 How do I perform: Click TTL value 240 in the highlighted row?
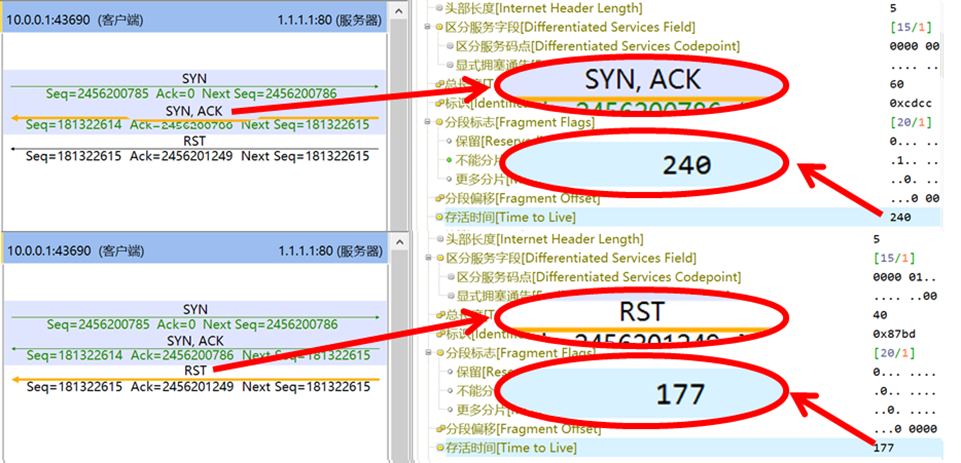point(900,217)
